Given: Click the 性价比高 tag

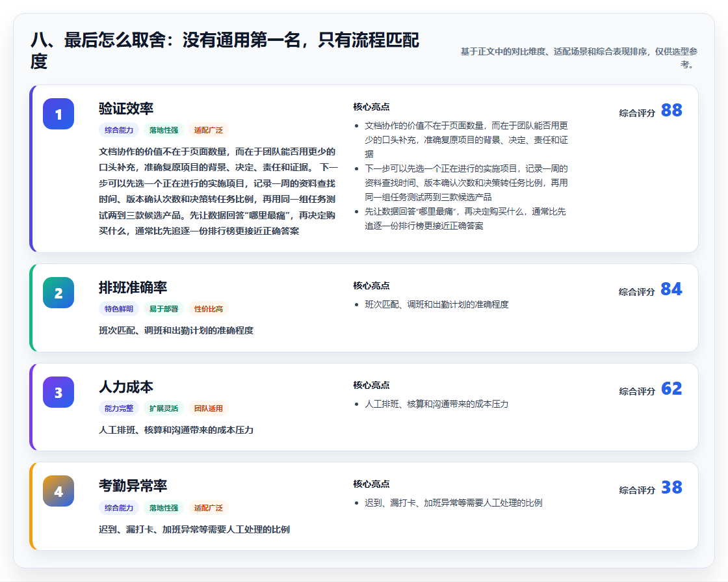Looking at the screenshot, I should (209, 309).
